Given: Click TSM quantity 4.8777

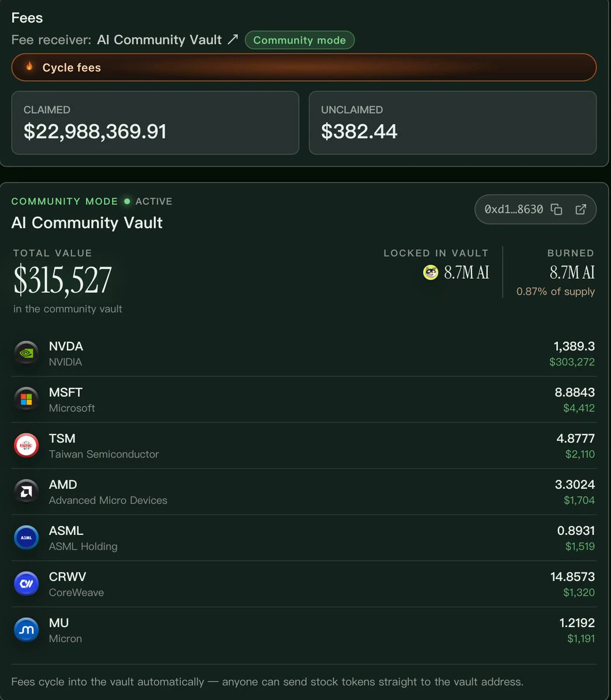Looking at the screenshot, I should pyautogui.click(x=576, y=439).
